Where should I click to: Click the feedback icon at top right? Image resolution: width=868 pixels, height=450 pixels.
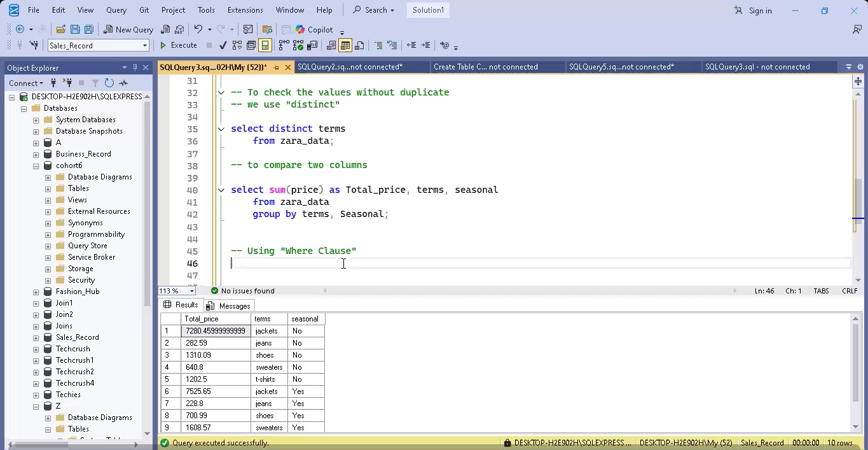point(857,29)
